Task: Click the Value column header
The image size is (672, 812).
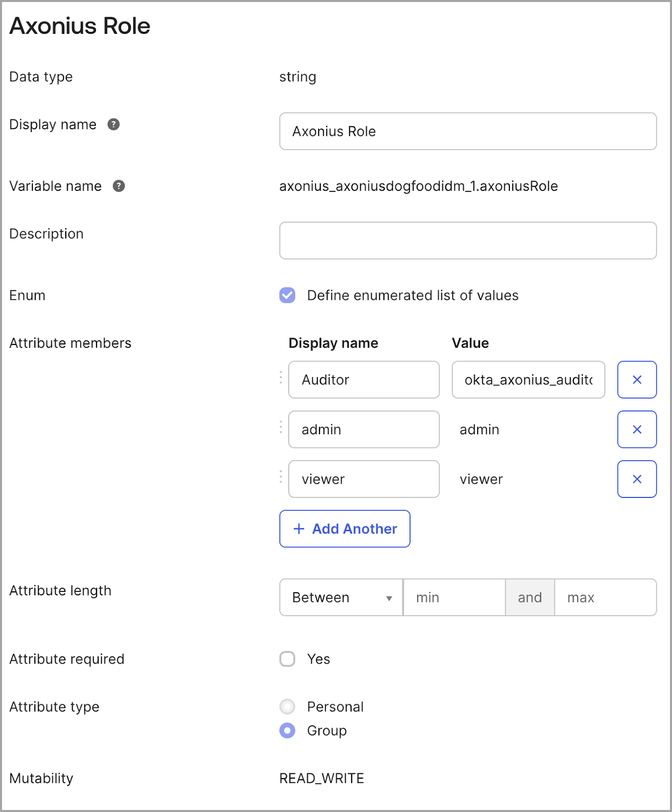Action: click(x=470, y=343)
